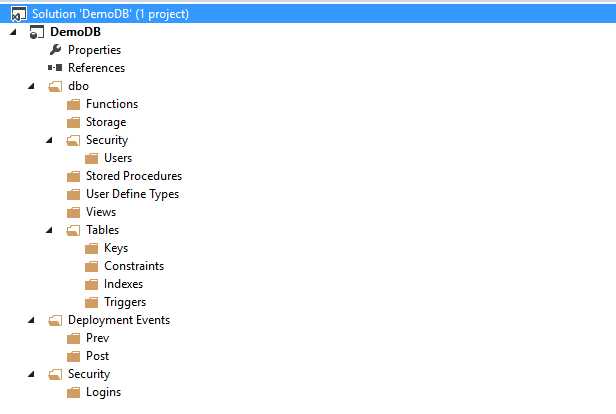616x414 pixels.
Task: Select the User Define Types folder
Action: coord(132,194)
